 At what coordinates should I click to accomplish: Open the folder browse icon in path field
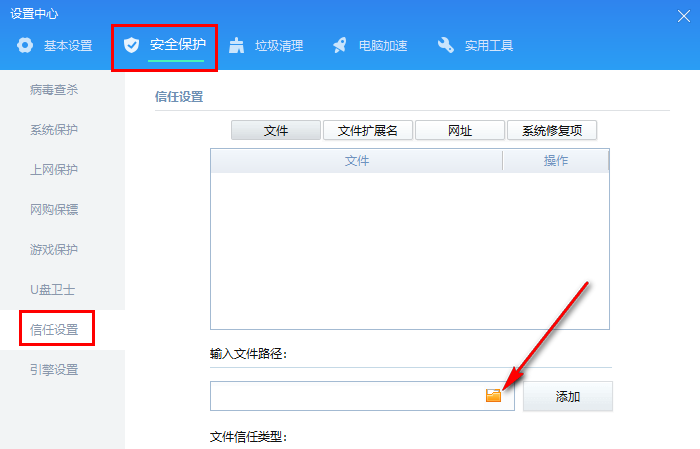(493, 395)
